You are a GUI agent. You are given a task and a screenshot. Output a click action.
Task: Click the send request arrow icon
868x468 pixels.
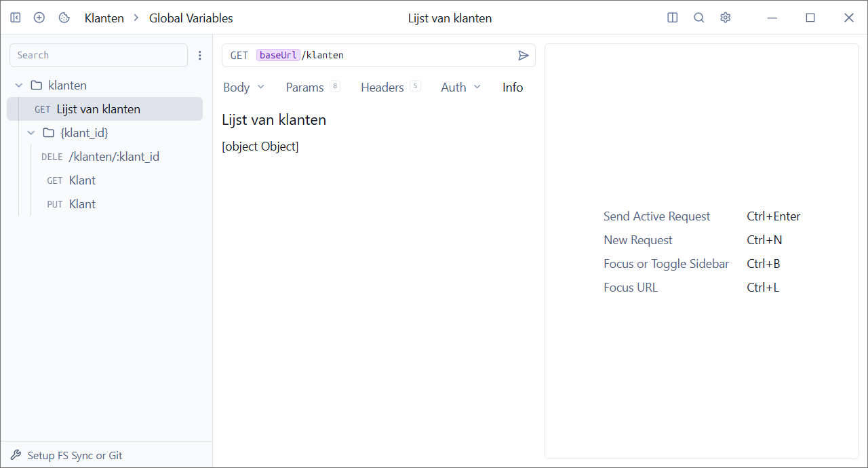[x=523, y=56]
